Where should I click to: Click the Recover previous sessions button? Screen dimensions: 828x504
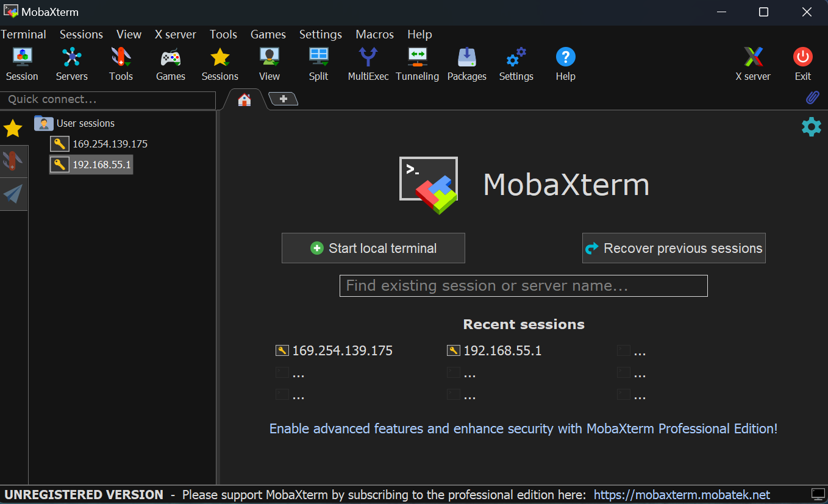(674, 248)
